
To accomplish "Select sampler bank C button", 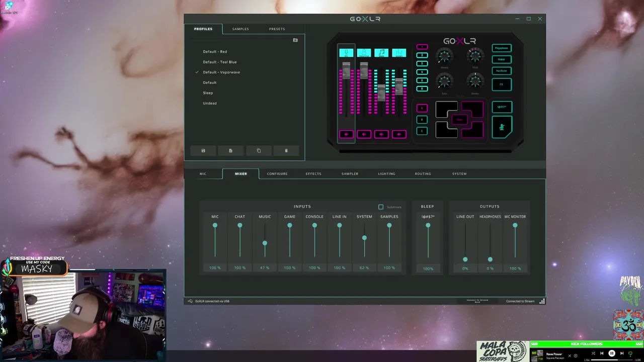I will (x=422, y=131).
